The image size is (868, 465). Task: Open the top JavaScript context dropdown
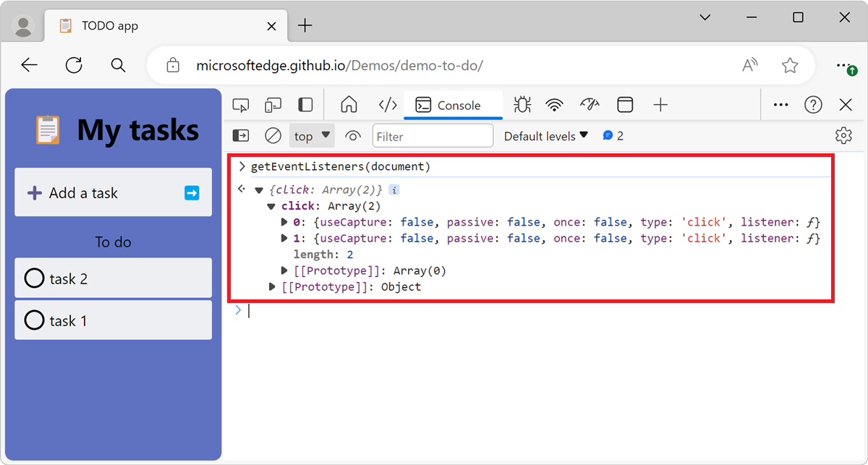[x=311, y=135]
